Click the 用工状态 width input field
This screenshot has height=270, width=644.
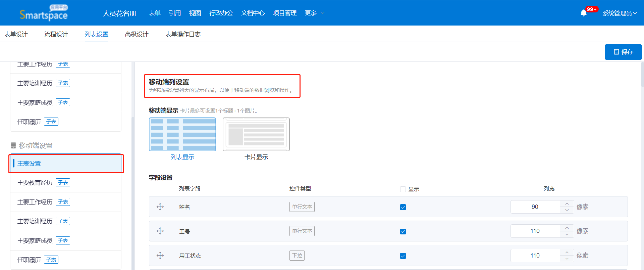coord(535,256)
